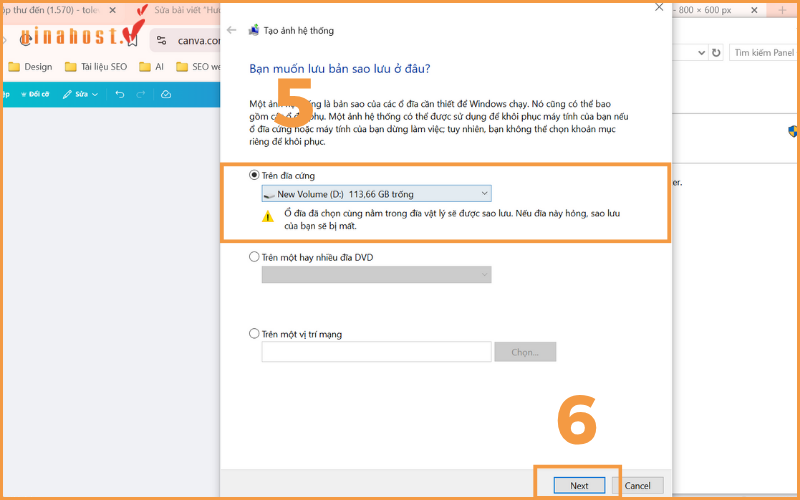Expand the Control Panel address bar dropdown
The height and width of the screenshot is (500, 800).
[x=703, y=52]
